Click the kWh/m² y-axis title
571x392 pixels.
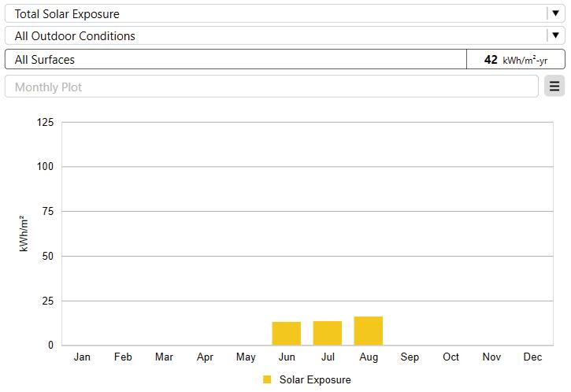24,234
